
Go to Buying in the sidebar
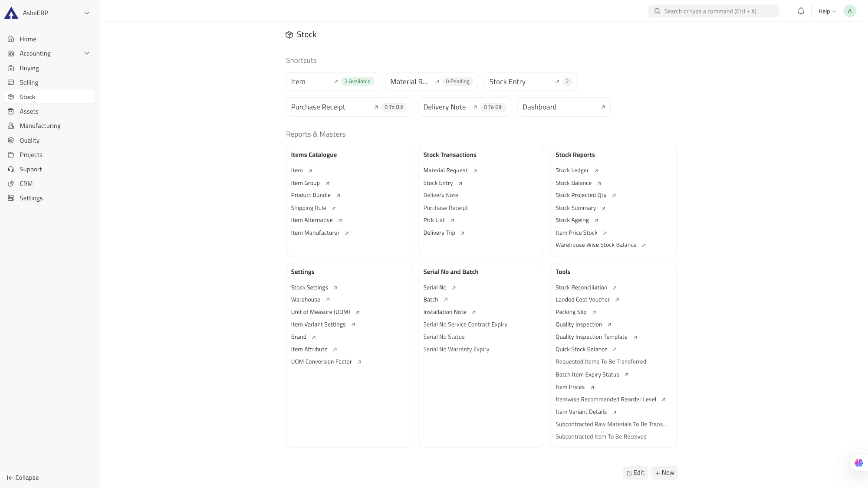click(29, 68)
